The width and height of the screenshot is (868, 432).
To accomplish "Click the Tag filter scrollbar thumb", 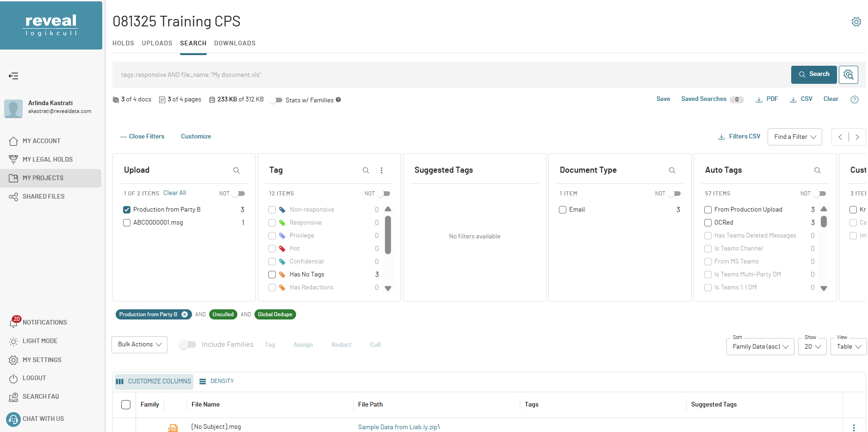I will pyautogui.click(x=388, y=235).
